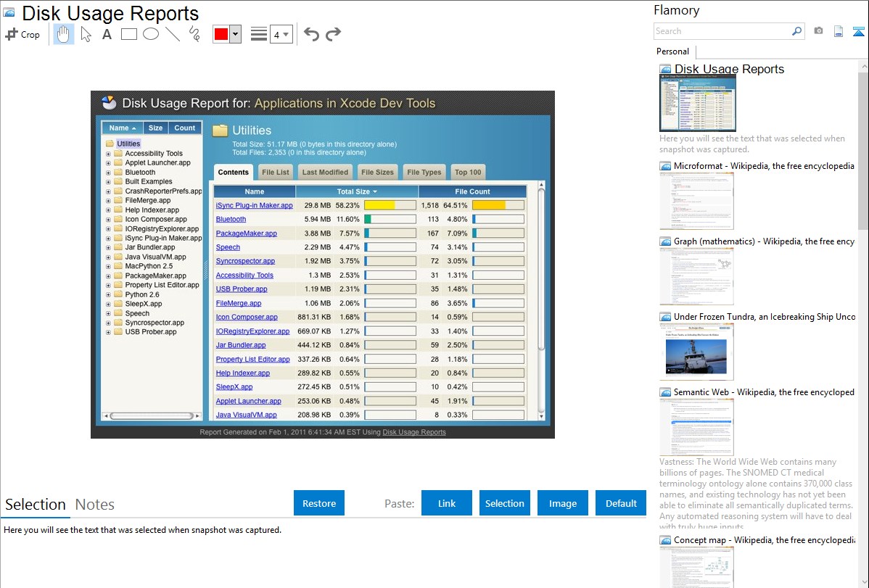Open the PackageMaker.app link in table
This screenshot has width=869, height=588.
247,233
